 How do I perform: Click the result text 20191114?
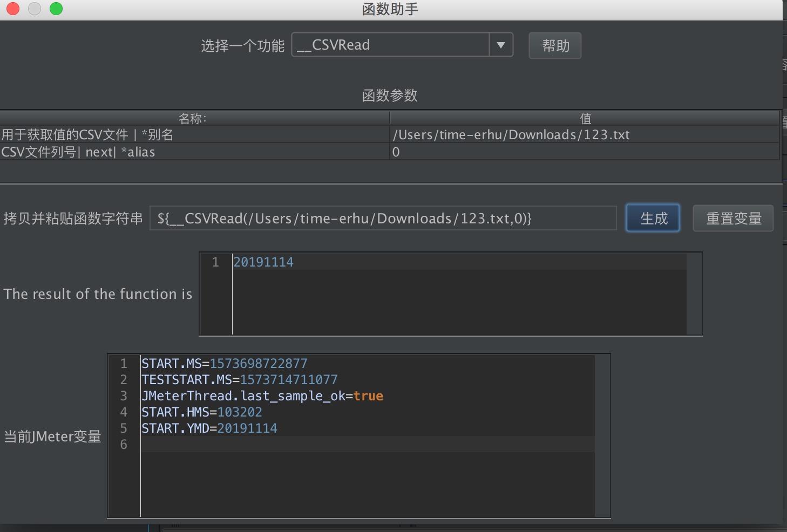coord(263,262)
